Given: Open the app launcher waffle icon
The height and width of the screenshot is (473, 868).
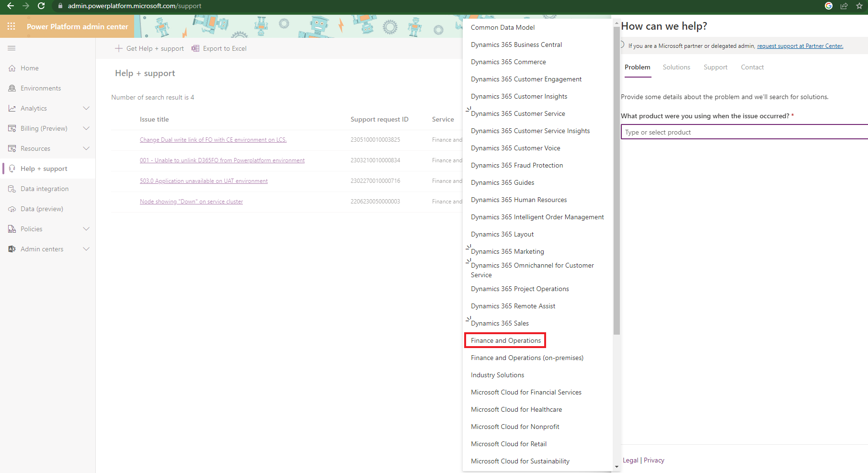Looking at the screenshot, I should pos(11,26).
